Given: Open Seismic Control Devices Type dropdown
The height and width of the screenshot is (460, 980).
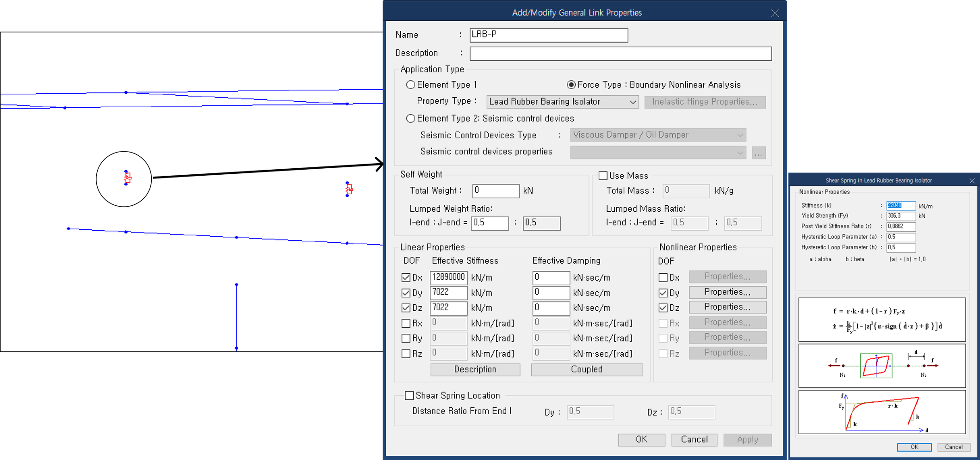Looking at the screenshot, I should click(x=658, y=135).
